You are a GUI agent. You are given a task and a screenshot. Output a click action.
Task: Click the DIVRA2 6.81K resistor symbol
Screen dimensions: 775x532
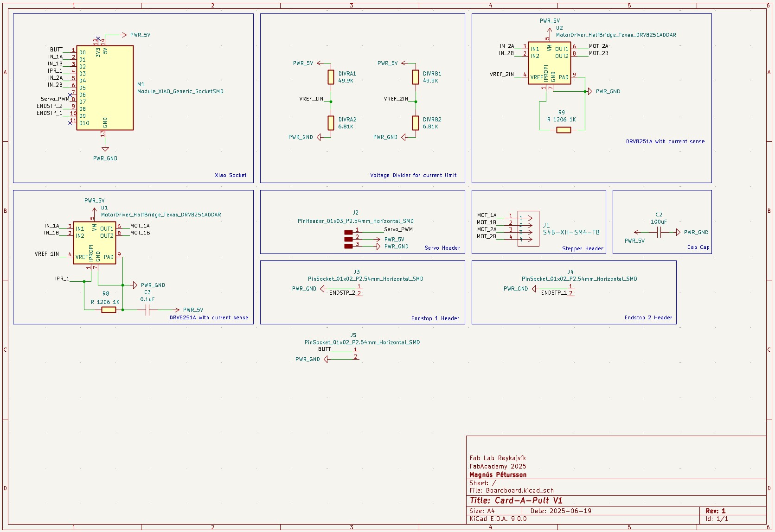(x=331, y=123)
